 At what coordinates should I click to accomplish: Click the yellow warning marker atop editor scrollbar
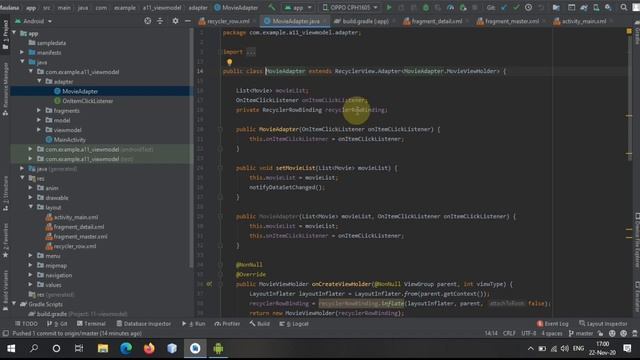click(x=629, y=31)
